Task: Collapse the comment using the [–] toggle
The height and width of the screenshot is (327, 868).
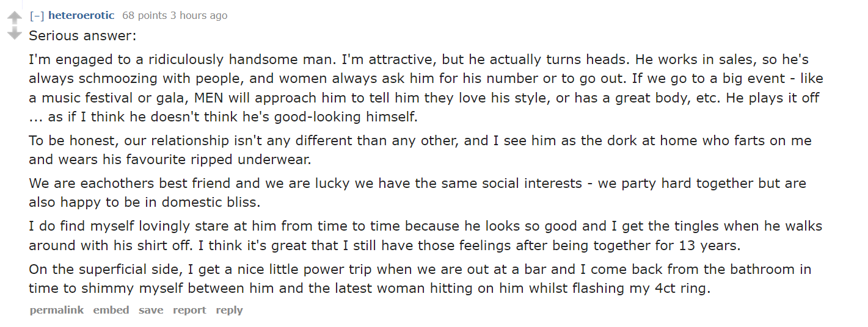Action: point(37,15)
